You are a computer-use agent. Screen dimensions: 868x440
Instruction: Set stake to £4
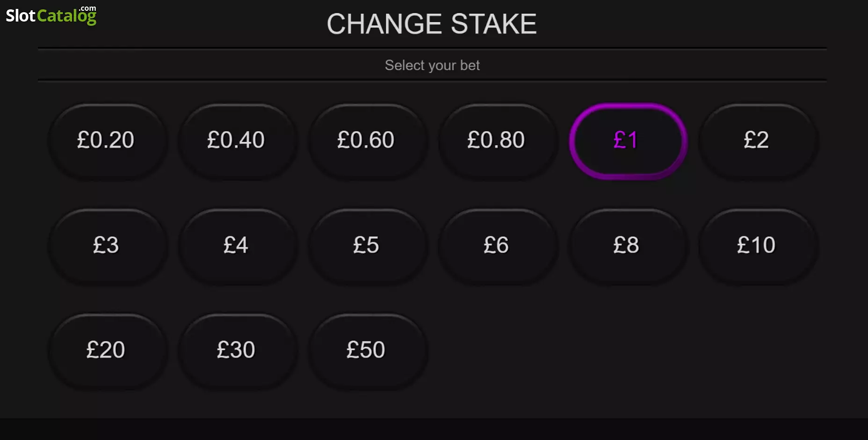237,246
